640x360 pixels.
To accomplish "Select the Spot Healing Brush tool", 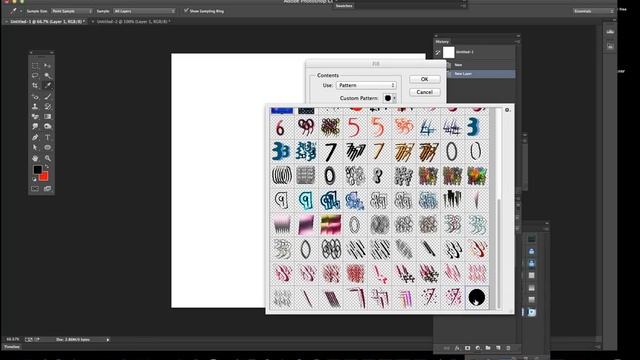I will point(35,97).
